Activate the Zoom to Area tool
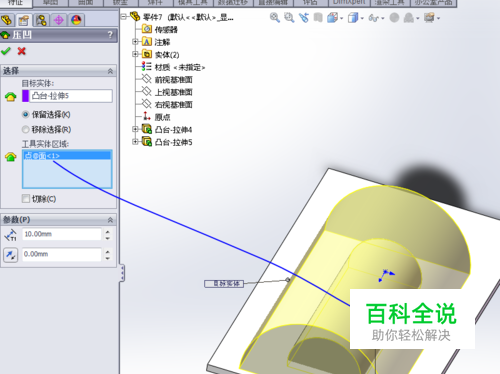500x374 pixels. tap(289, 17)
